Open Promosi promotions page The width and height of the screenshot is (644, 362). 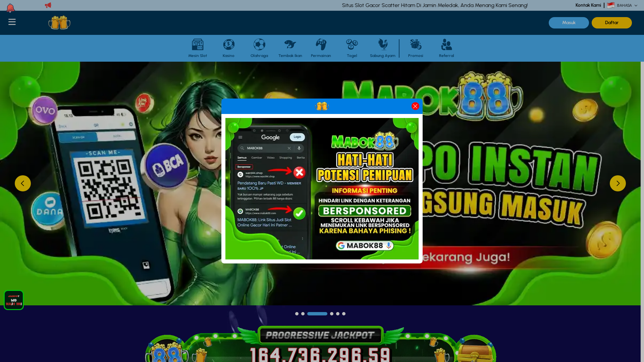pos(416,48)
